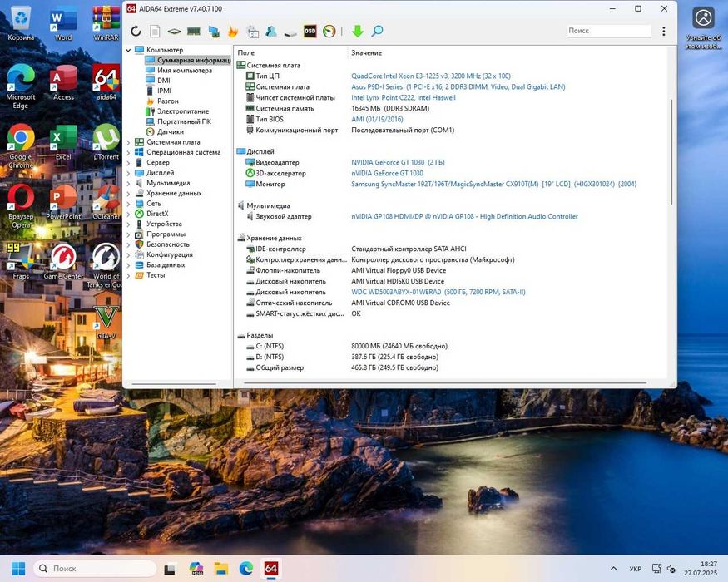
Task: Click the magnifier search icon in toolbar
Action: [x=377, y=32]
